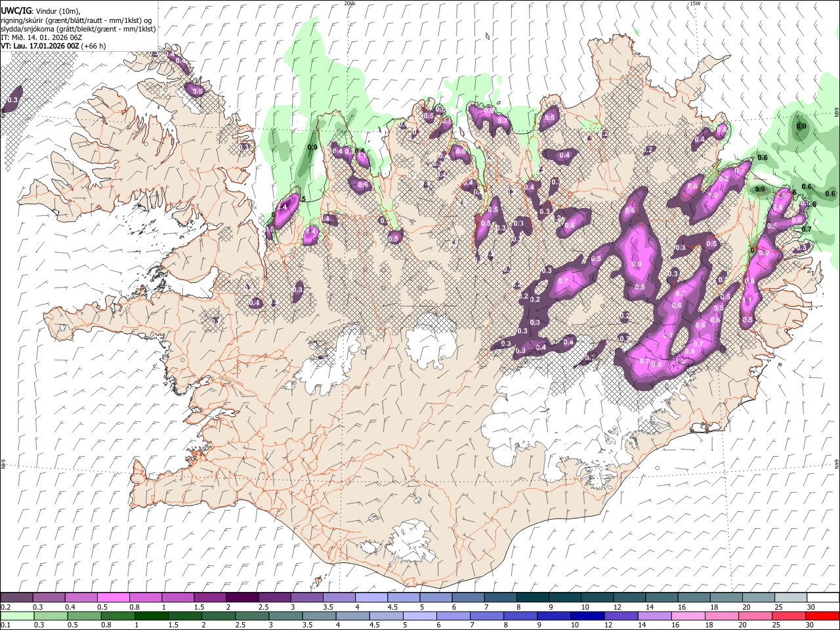Pick the magenta 1–1.5 snow swatch
840x630 pixels.
(x=177, y=597)
